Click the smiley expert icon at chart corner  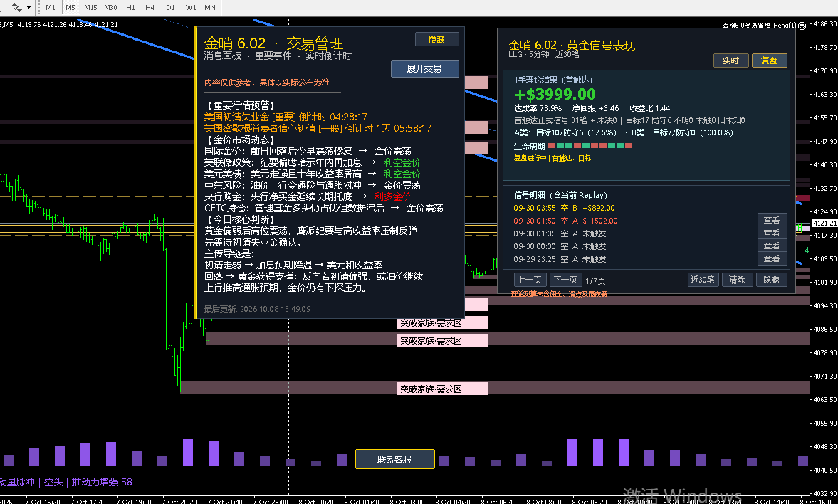tap(802, 25)
